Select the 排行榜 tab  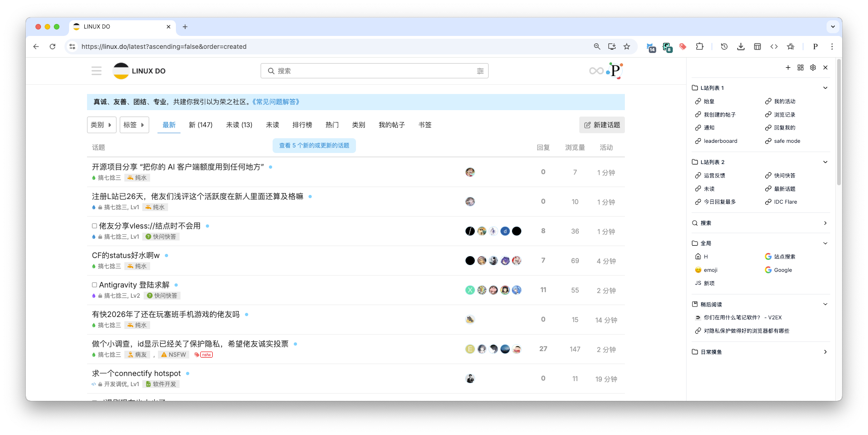click(x=303, y=124)
